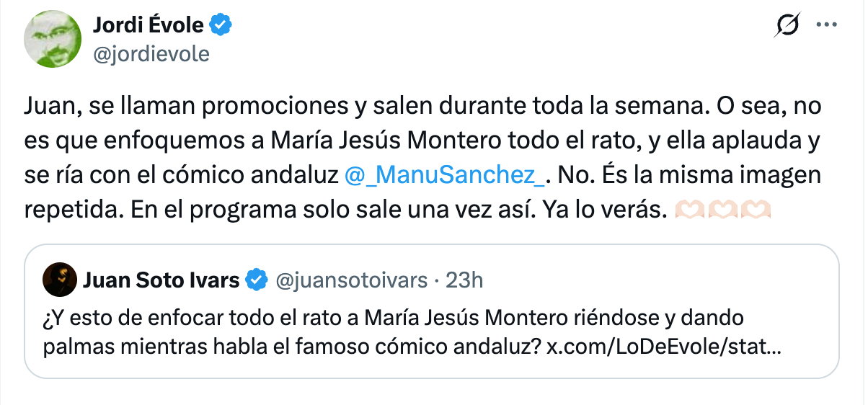Click Juan Soto Ivars' small avatar
868x405 pixels.
pos(60,280)
